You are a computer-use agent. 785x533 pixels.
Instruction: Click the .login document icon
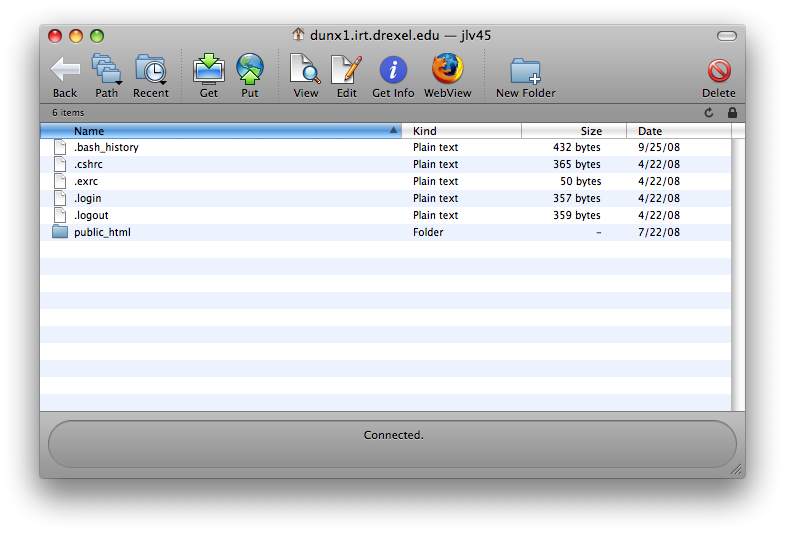[x=60, y=198]
